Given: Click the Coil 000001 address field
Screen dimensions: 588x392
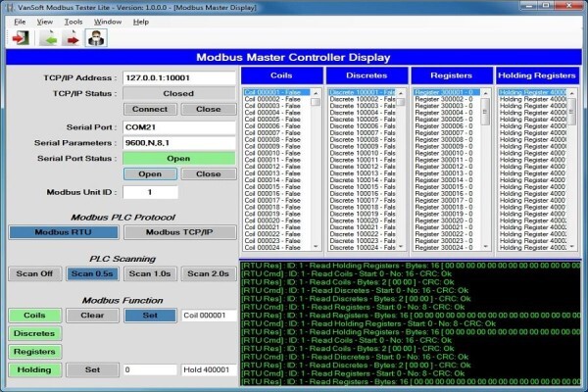Looking at the screenshot, I should (210, 316).
